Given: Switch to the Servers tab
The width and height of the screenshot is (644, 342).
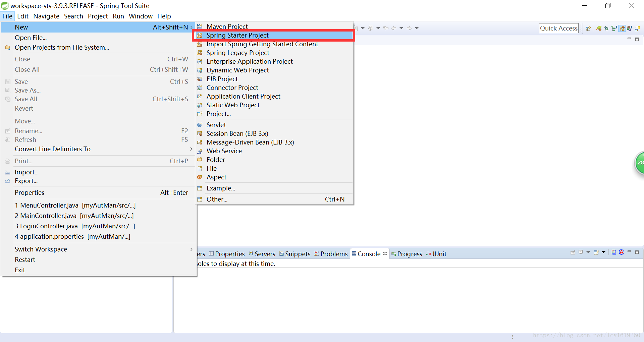Looking at the screenshot, I should [262, 254].
